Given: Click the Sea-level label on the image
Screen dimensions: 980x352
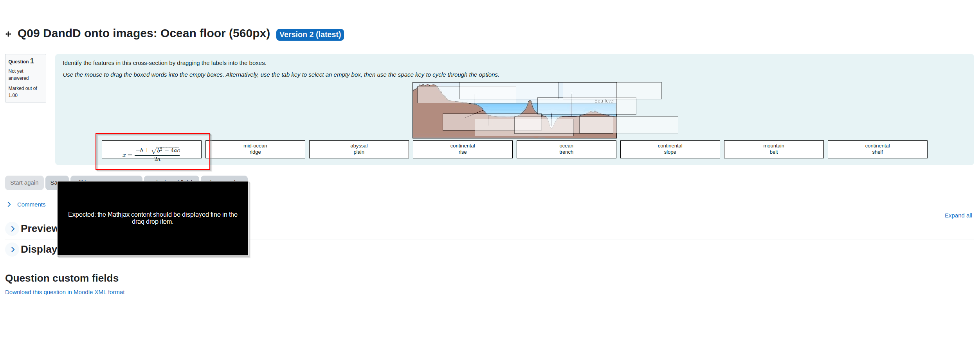Looking at the screenshot, I should click(x=604, y=101).
